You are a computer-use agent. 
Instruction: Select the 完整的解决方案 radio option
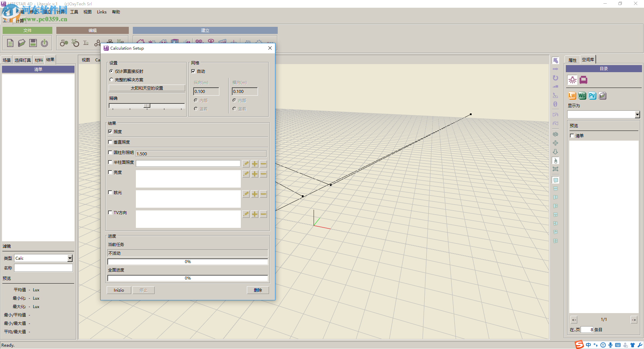111,80
